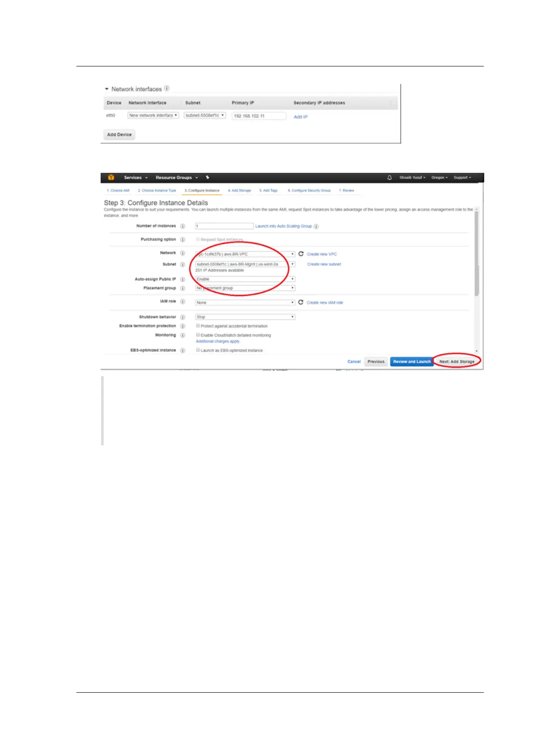Go to step 4 Add Storage

coord(239,190)
